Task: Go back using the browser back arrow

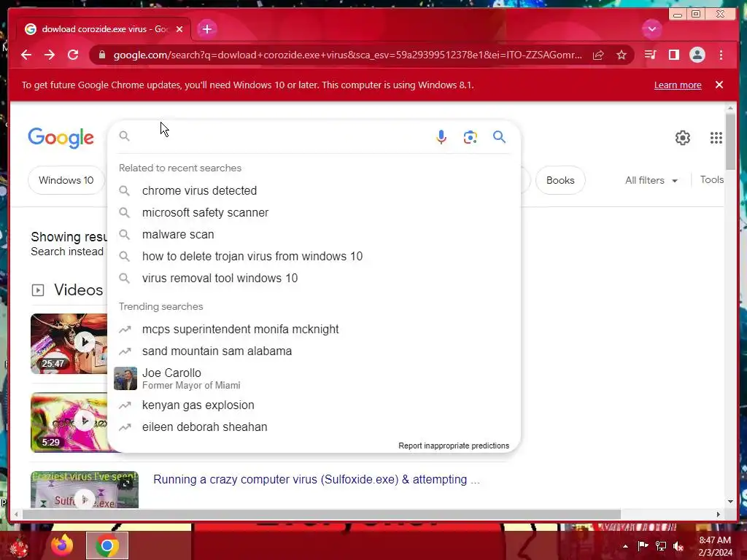Action: click(x=26, y=55)
